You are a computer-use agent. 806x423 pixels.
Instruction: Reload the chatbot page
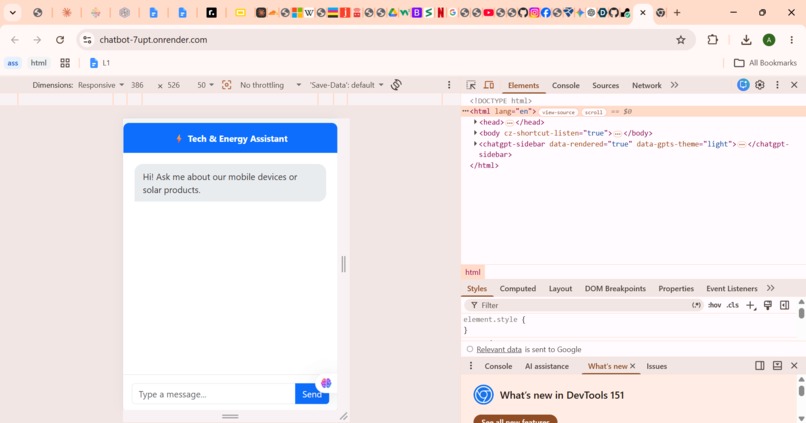(60, 40)
